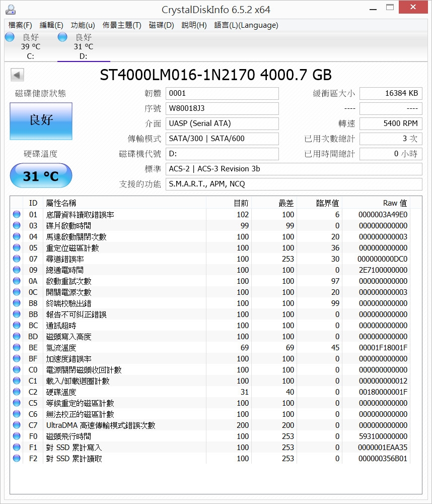Click status orb for attribute C5 等候重定的磁區計數

[17, 403]
